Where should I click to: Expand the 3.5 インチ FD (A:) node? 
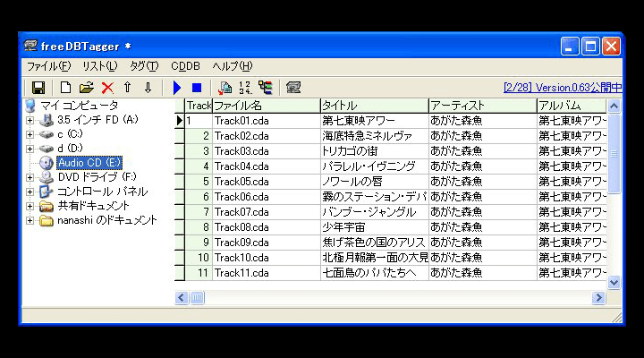30,120
